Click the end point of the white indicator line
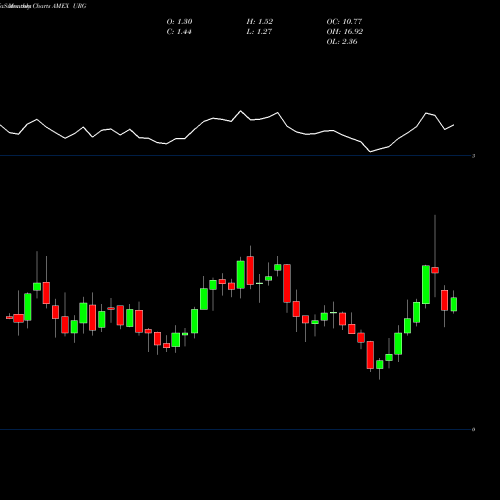 pos(454,125)
